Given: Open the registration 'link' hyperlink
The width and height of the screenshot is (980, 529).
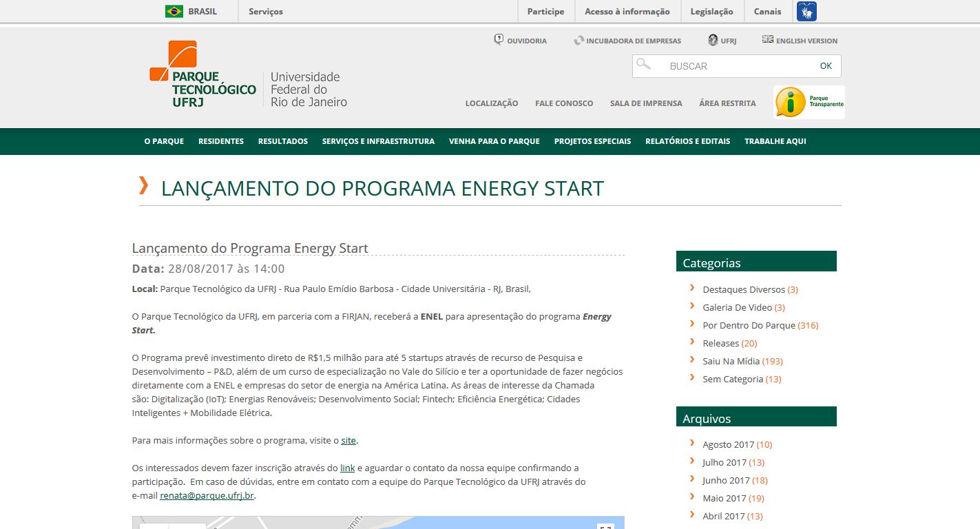Looking at the screenshot, I should click(347, 468).
